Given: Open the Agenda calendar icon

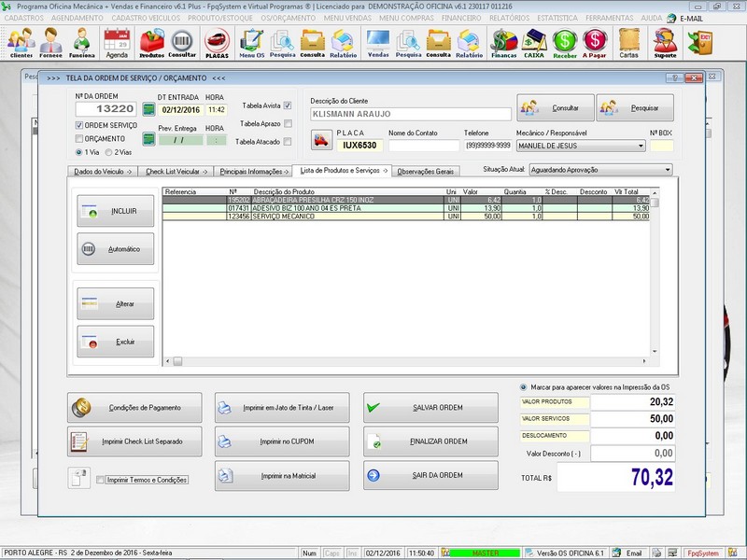Looking at the screenshot, I should tap(117, 43).
